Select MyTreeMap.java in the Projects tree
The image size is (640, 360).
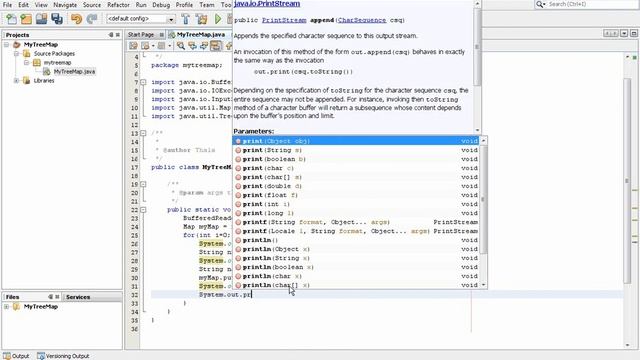[74, 71]
